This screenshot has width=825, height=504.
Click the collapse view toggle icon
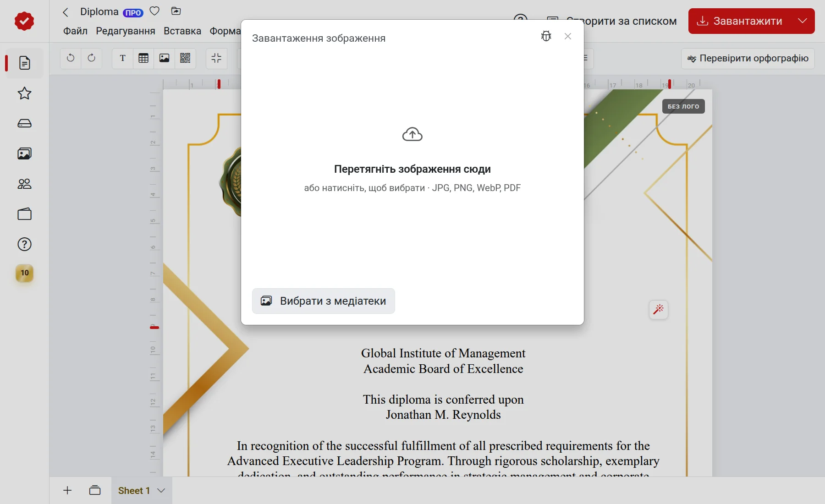216,58
